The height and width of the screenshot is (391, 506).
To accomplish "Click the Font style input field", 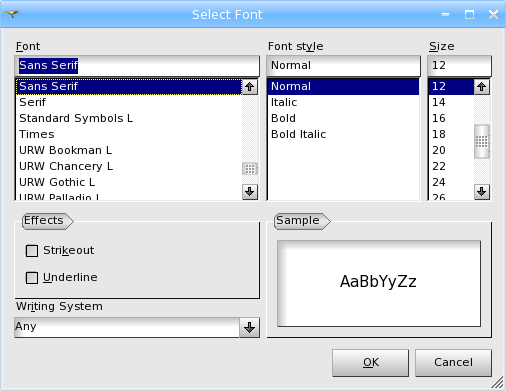I will coord(343,66).
